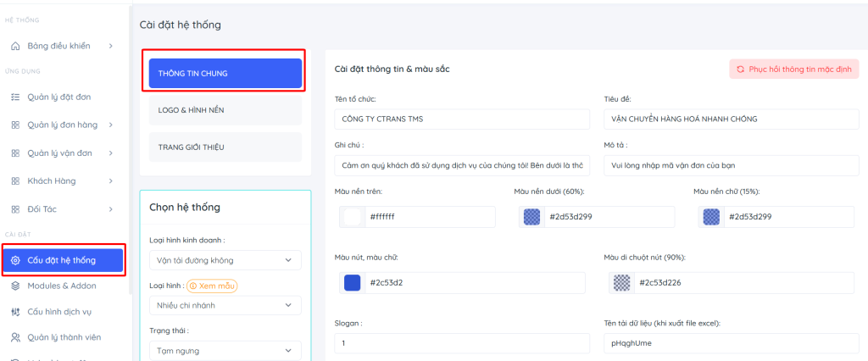Image resolution: width=868 pixels, height=361 pixels.
Task: Open the Màu nút, màu chữ blue swatch
Action: point(353,282)
